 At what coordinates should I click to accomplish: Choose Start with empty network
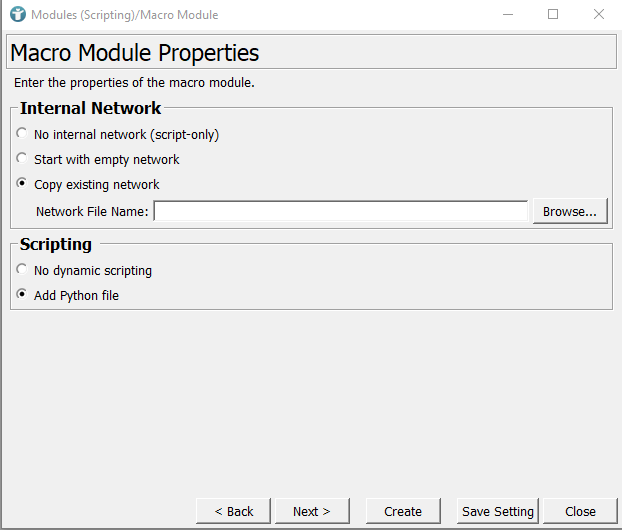coord(22,159)
